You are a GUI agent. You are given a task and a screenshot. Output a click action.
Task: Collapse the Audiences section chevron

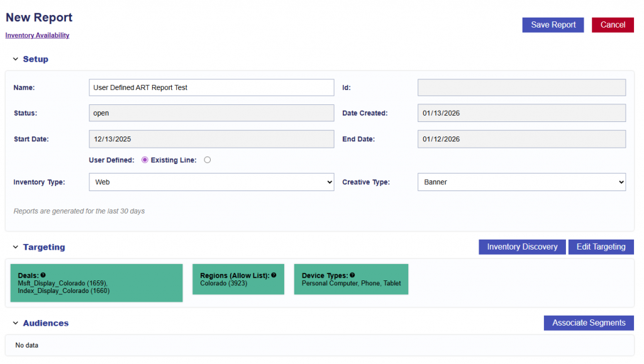16,323
